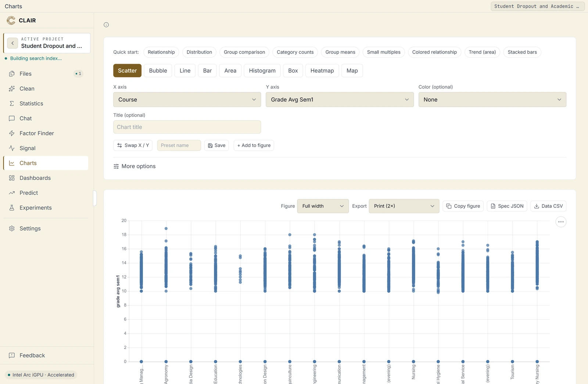Select the Bubble chart type
The height and width of the screenshot is (384, 588).
[158, 70]
